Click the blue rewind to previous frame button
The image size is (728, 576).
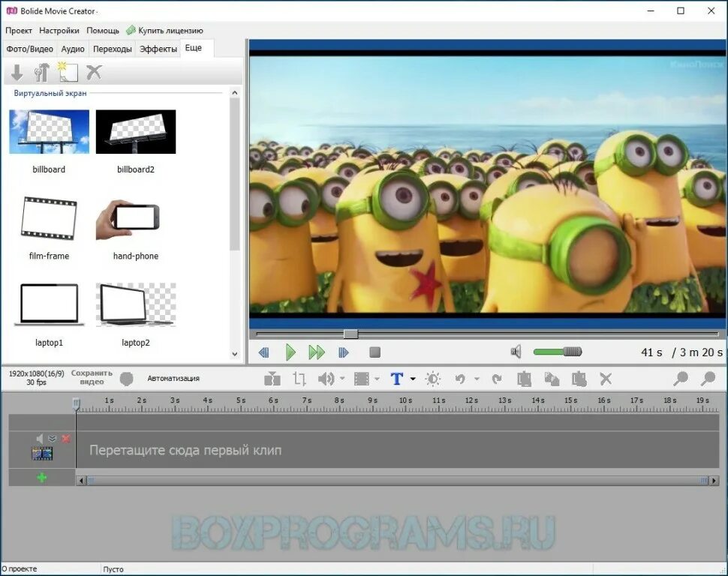click(x=264, y=352)
